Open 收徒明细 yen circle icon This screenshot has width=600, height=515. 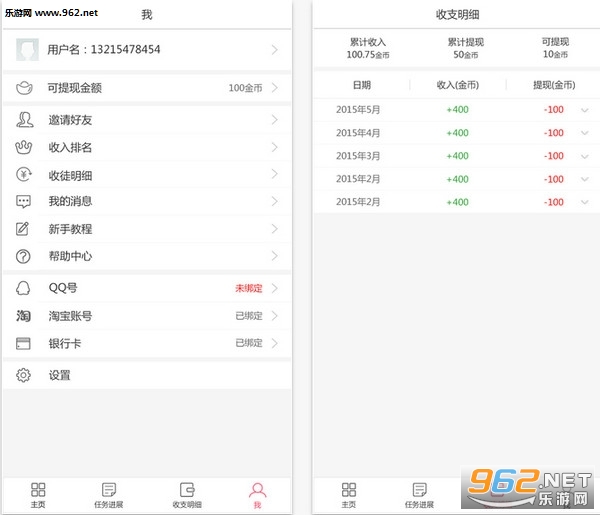coord(24,175)
